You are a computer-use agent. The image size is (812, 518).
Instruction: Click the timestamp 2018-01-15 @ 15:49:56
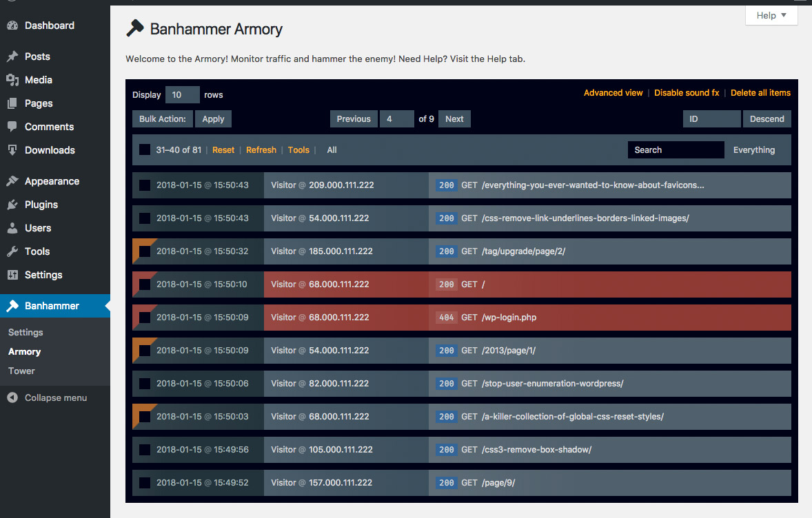tap(203, 450)
